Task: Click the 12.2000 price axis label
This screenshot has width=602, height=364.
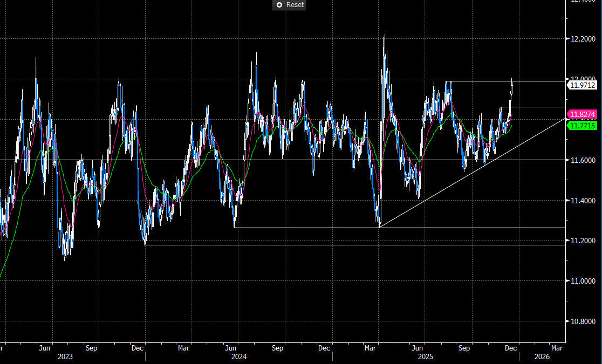Action: click(583, 39)
